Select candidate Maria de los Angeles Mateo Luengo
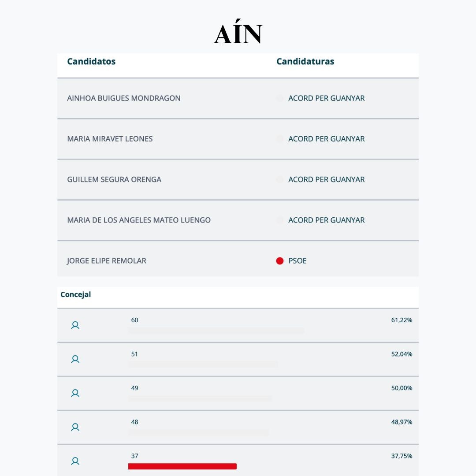Viewport: 476px width, 476px height. tap(139, 220)
